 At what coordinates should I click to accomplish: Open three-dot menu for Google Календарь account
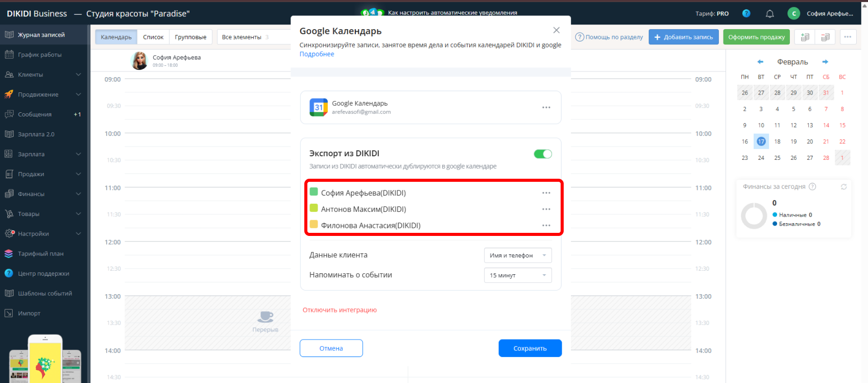[546, 107]
